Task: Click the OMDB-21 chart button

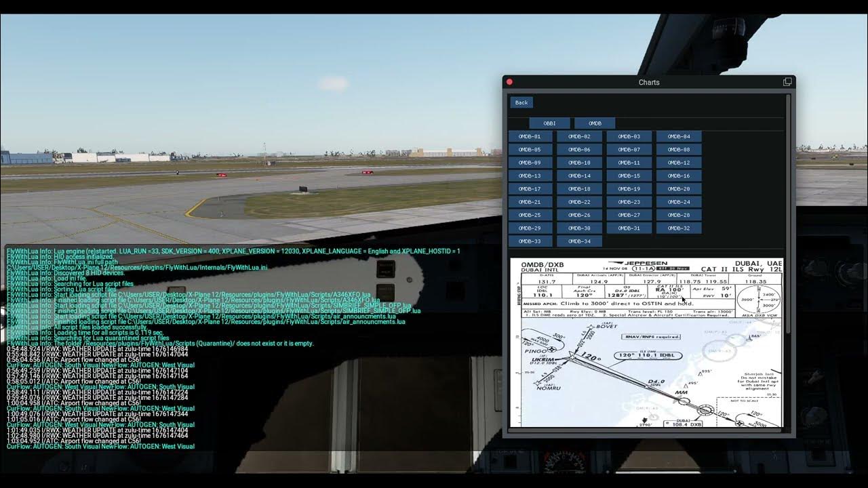Action: (x=530, y=202)
